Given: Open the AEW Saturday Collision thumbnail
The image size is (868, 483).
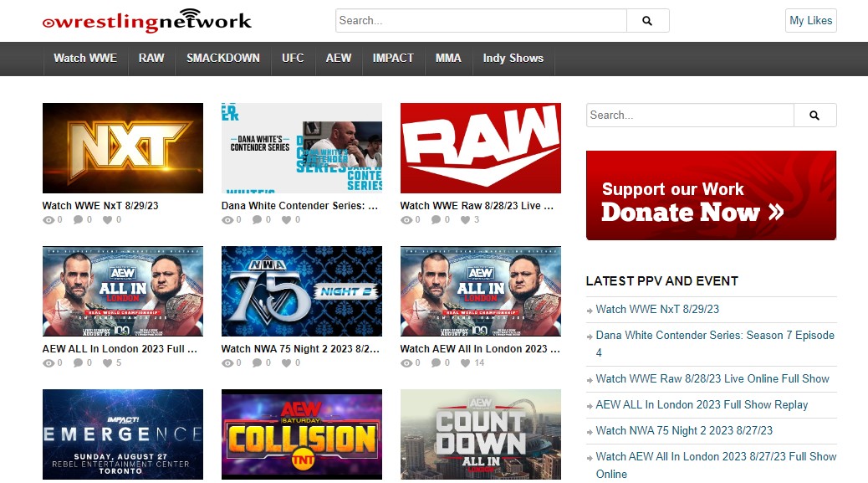Looking at the screenshot, I should [x=301, y=434].
